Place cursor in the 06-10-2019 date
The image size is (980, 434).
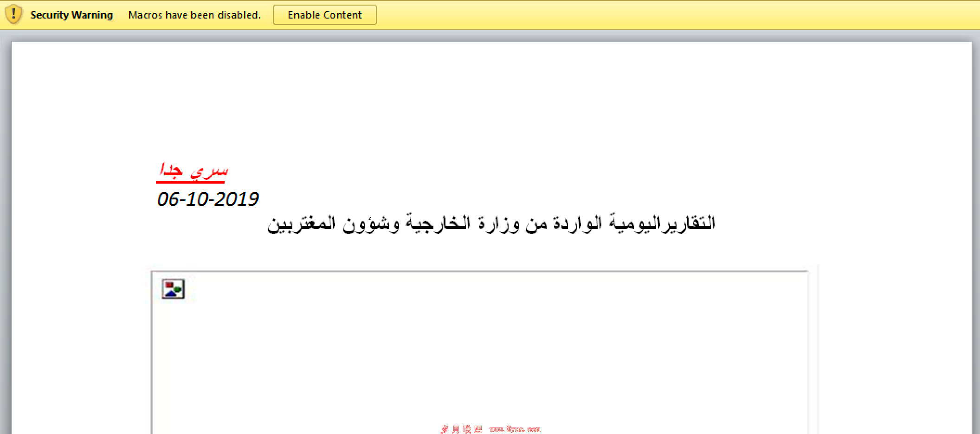coord(208,199)
